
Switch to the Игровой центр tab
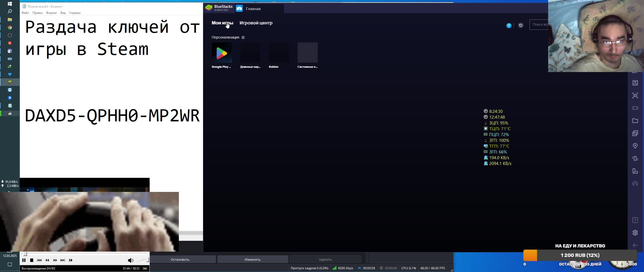pos(256,23)
